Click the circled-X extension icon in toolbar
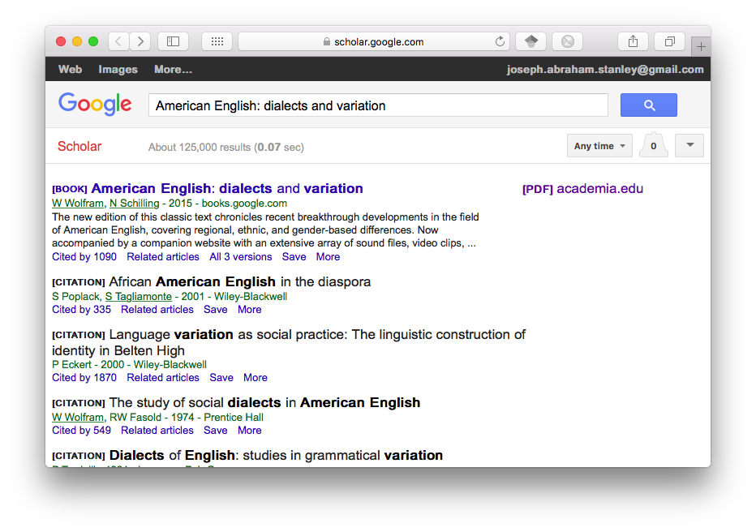 pos(568,41)
